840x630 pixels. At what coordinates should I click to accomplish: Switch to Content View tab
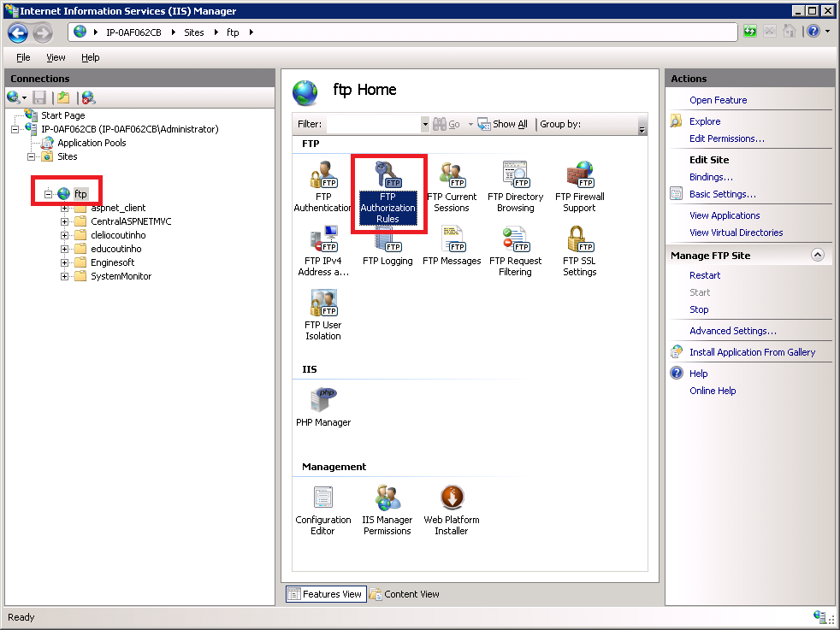[x=405, y=594]
